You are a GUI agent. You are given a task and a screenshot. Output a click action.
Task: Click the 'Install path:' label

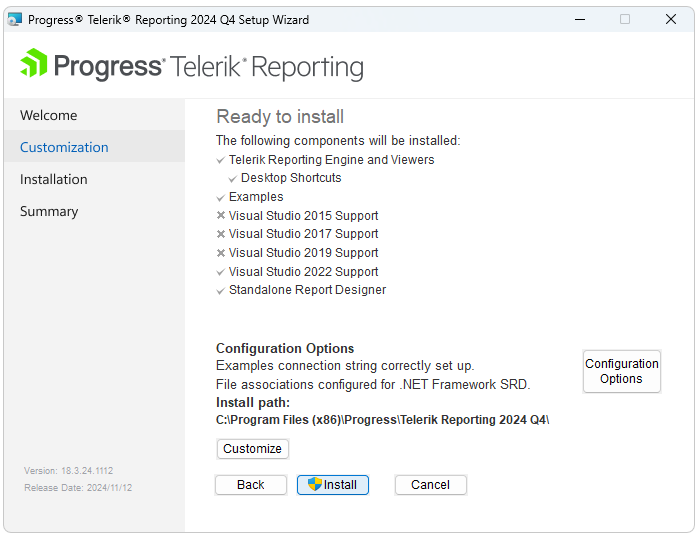253,403
